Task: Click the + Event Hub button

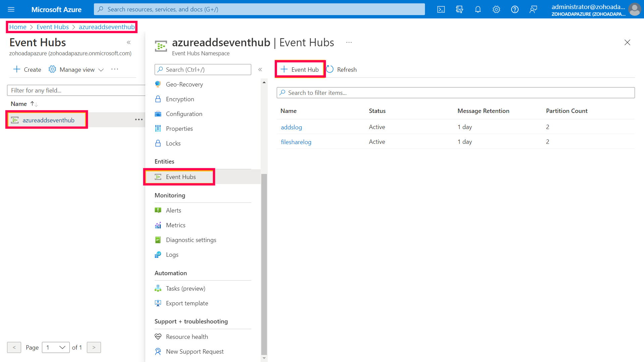Action: (300, 69)
